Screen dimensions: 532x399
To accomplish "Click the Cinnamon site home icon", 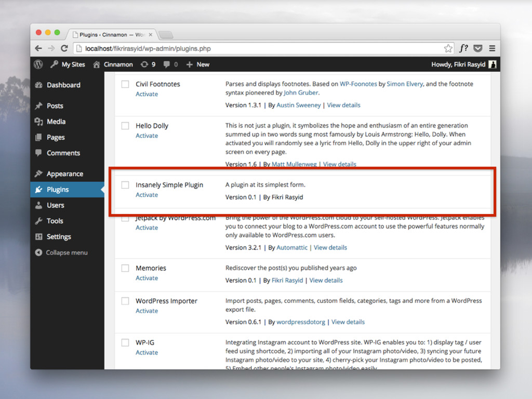I will (97, 64).
